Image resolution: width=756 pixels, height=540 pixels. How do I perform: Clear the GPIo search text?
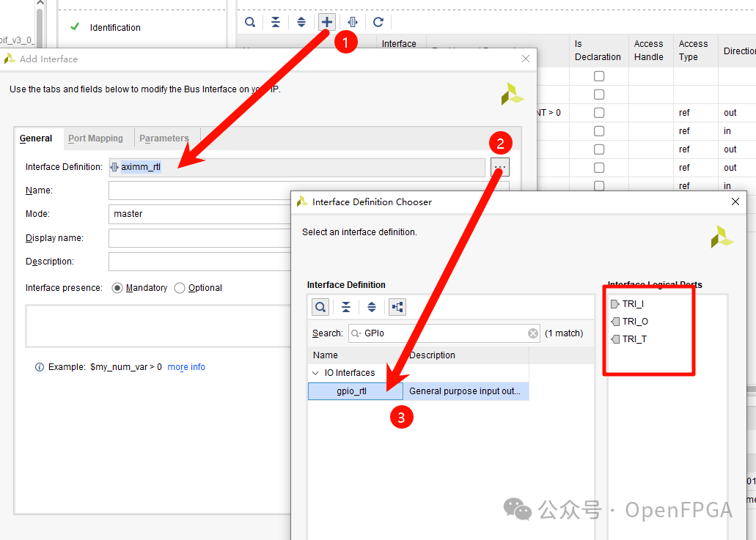(533, 333)
